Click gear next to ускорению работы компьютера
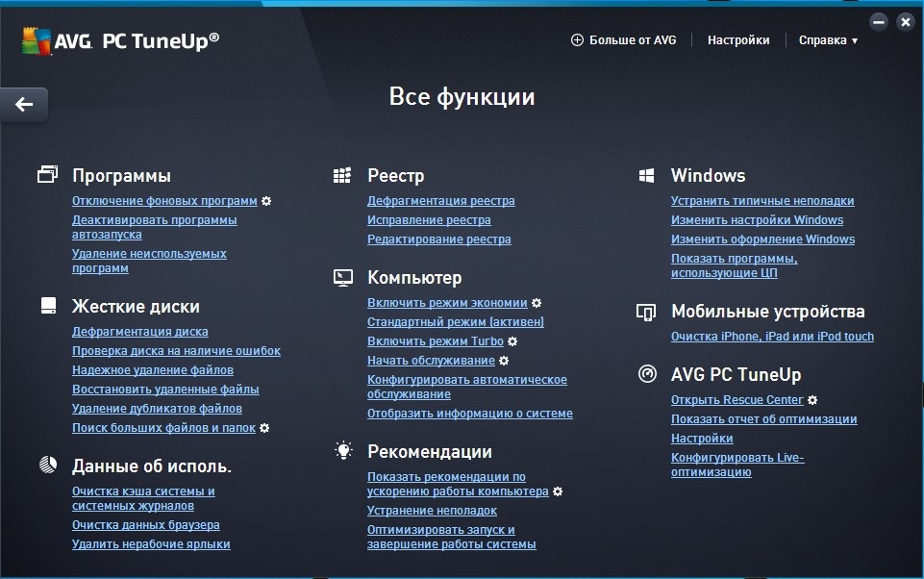The width and height of the screenshot is (924, 579). pos(558,491)
